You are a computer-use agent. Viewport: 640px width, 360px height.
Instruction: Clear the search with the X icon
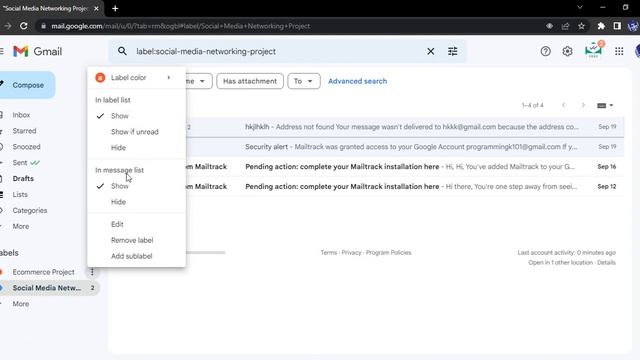pyautogui.click(x=431, y=51)
